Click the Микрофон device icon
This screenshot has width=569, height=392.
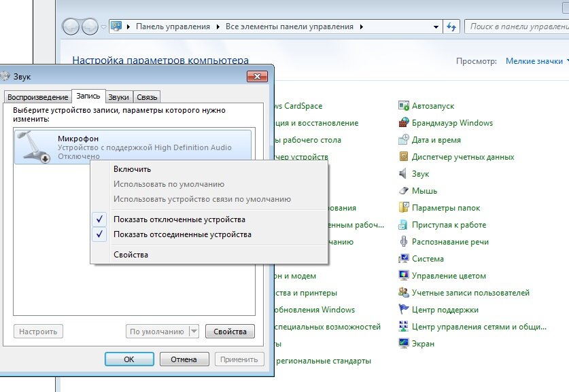(35, 147)
